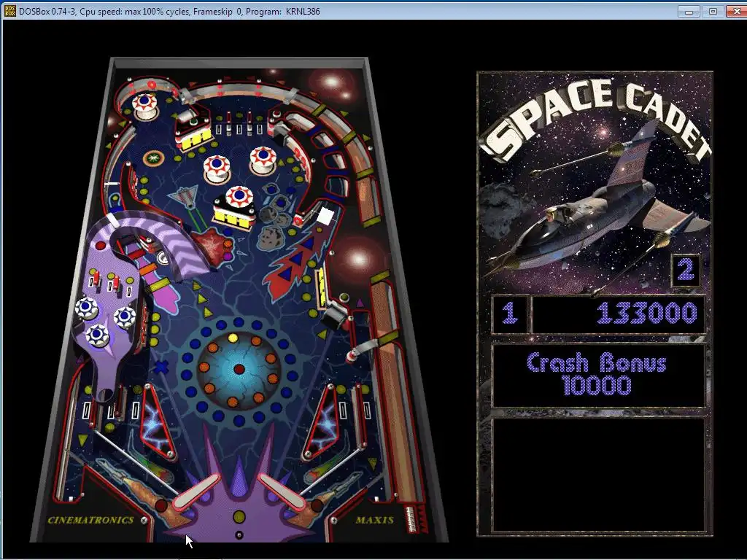
Task: Click the empty info box below Crash Bonus
Action: [x=599, y=475]
